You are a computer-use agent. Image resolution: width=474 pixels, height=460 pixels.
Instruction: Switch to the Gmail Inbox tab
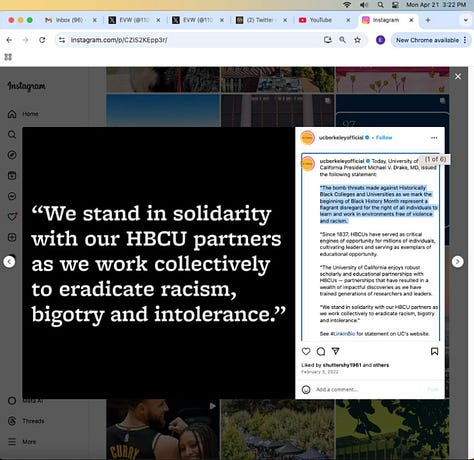[69, 20]
